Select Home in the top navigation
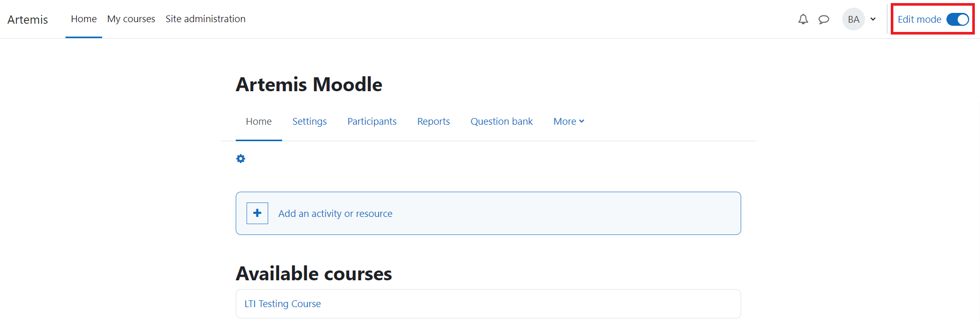980x321 pixels. [x=84, y=19]
